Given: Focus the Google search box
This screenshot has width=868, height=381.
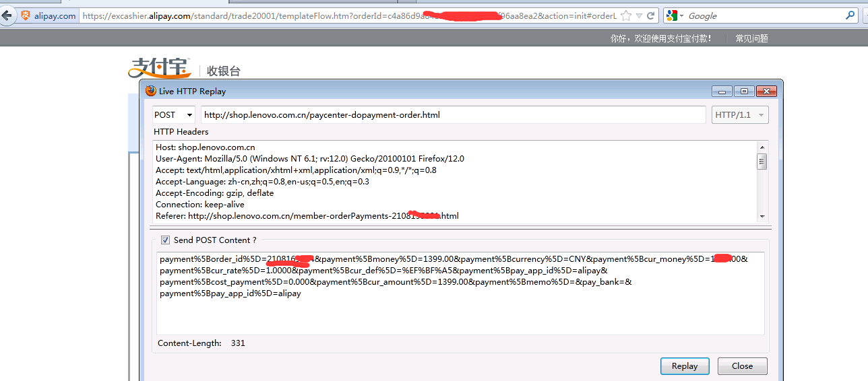Looking at the screenshot, I should (x=764, y=15).
